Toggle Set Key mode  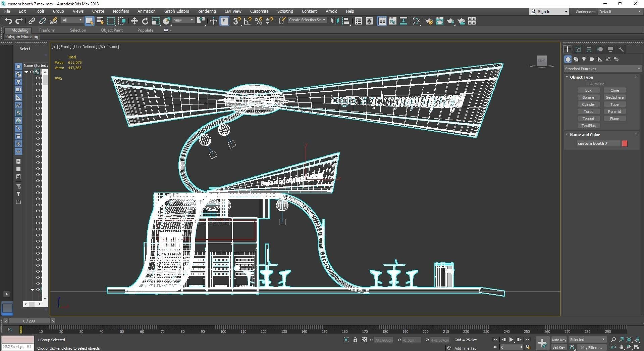click(558, 347)
